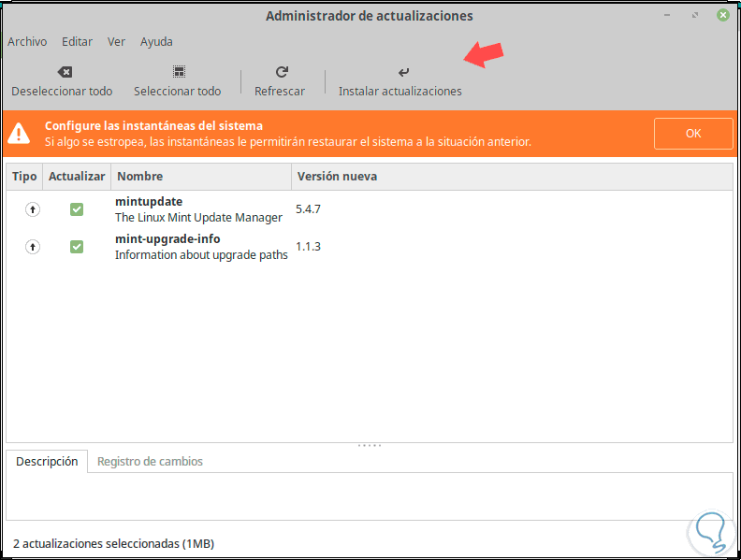Uncheck the mint-upgrade-info update checkbox

(x=77, y=247)
